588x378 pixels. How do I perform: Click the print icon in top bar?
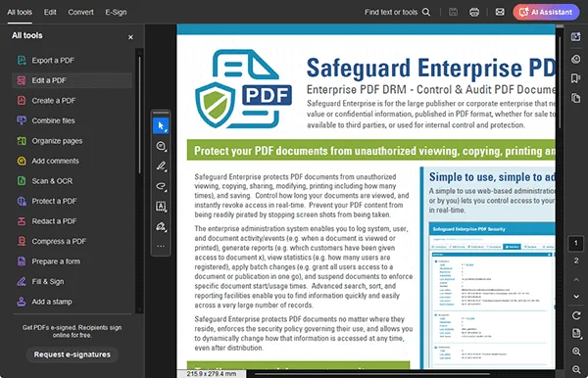tap(474, 12)
